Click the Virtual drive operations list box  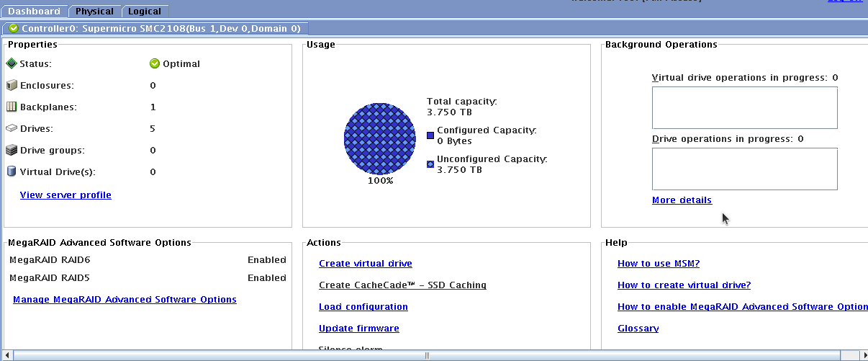tap(745, 107)
